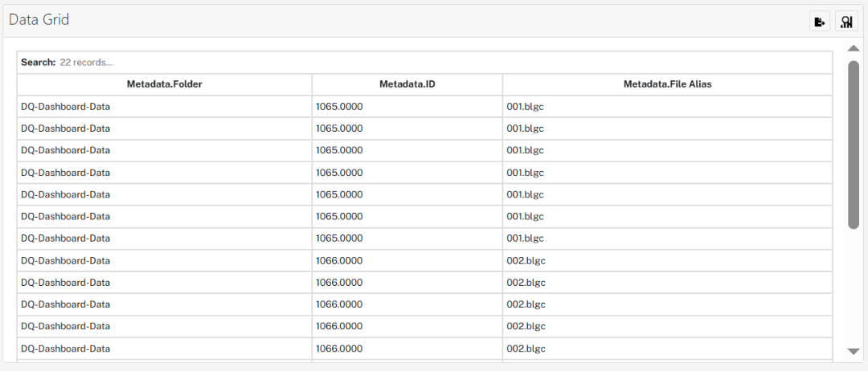Viewport: 868px width, 371px height.
Task: Select the Data Grid panel title
Action: [x=39, y=20]
